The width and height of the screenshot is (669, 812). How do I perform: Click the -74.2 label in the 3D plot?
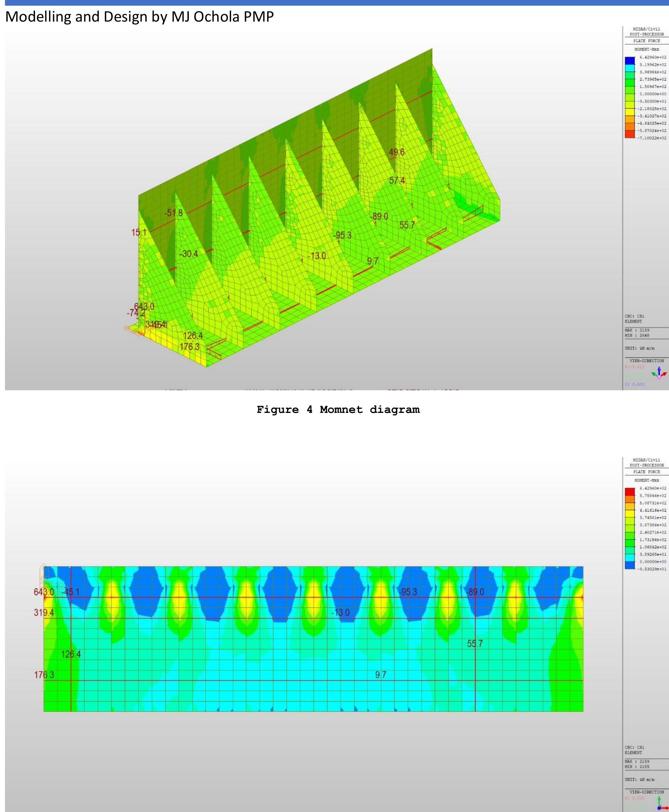pos(136,313)
